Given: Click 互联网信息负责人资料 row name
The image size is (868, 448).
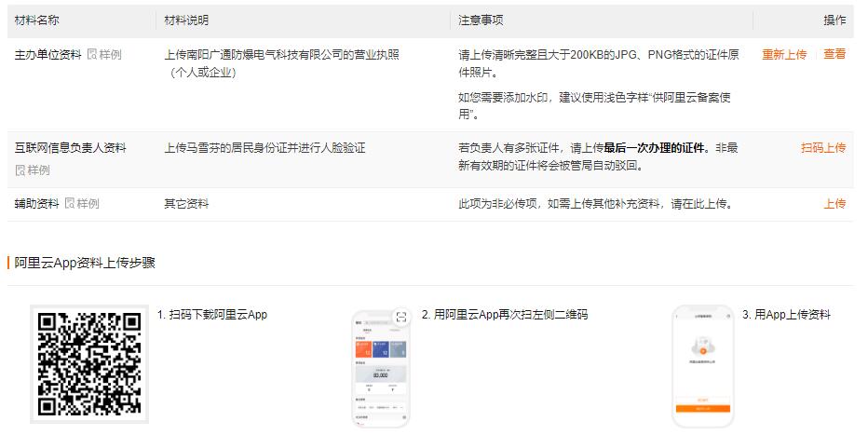Looking at the screenshot, I should (x=70, y=148).
